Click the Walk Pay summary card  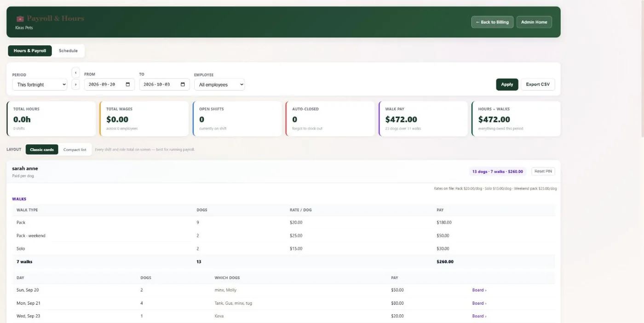[423, 119]
